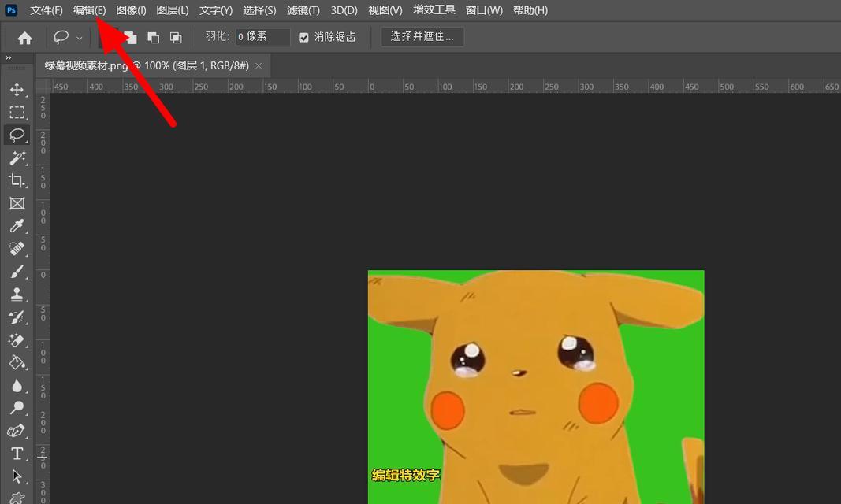Viewport: 841px width, 504px height.
Task: Select the Pen tool
Action: 17,432
